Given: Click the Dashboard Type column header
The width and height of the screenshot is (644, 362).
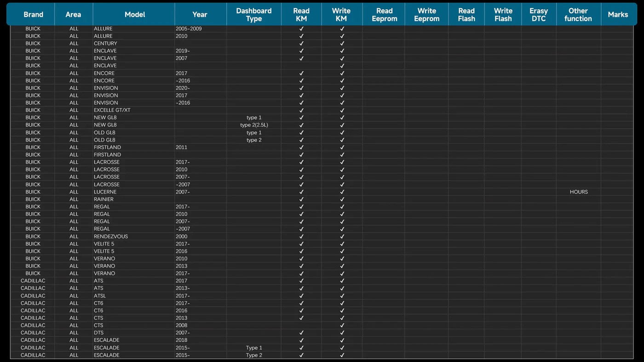Looking at the screenshot, I should click(x=253, y=15).
